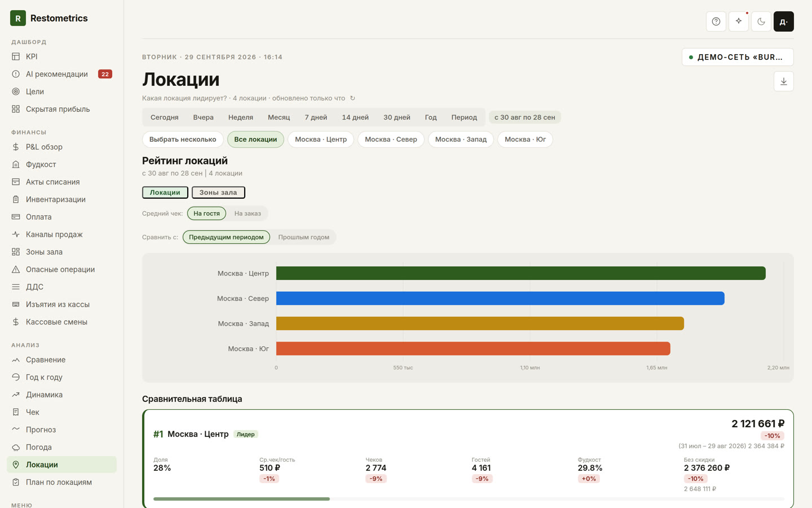Open the ДЕМО-СЕТЬ network selector

738,57
